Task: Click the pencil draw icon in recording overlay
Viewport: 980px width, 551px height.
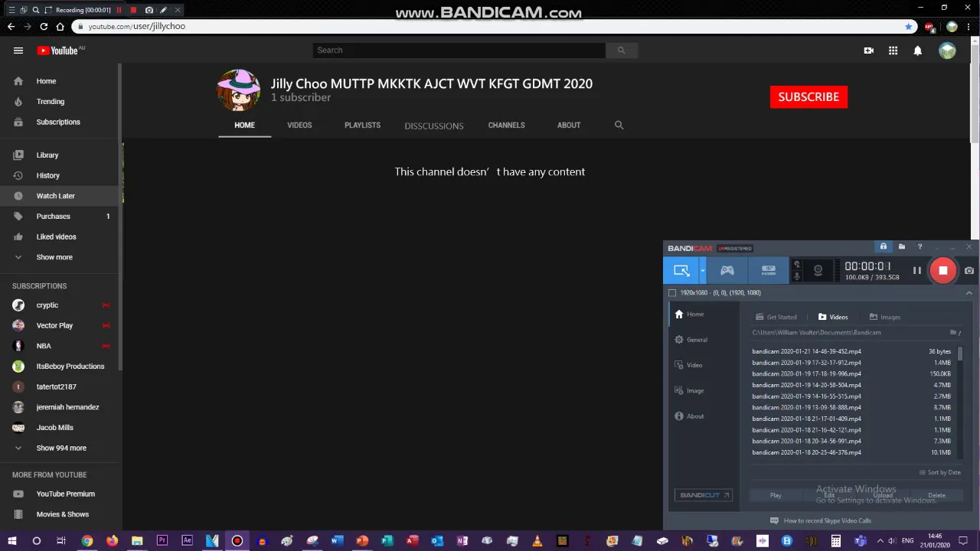Action: pyautogui.click(x=163, y=10)
